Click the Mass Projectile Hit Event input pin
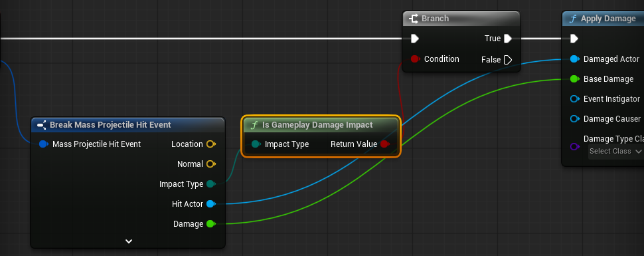Screen dimensions: 644x256 (44, 144)
